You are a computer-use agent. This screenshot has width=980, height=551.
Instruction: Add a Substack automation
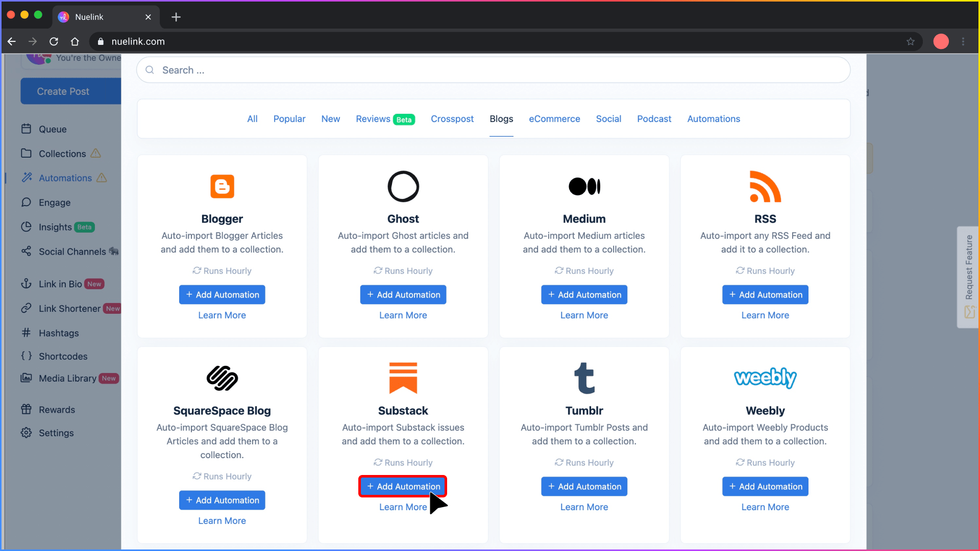click(x=403, y=486)
